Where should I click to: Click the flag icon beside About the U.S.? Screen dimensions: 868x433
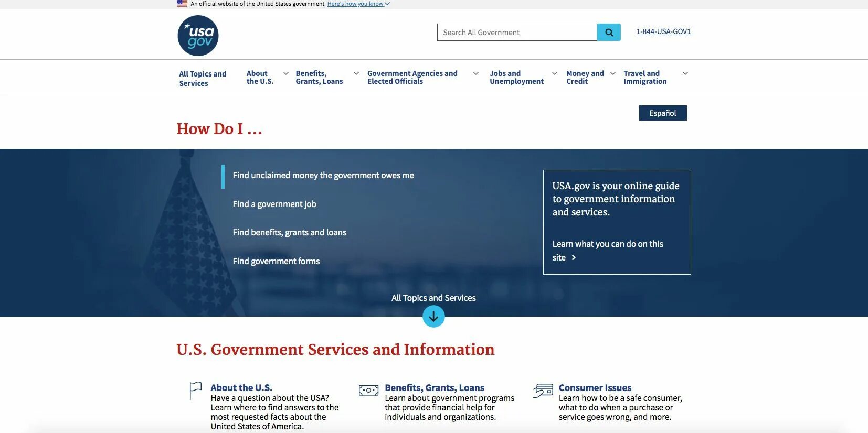tap(195, 391)
